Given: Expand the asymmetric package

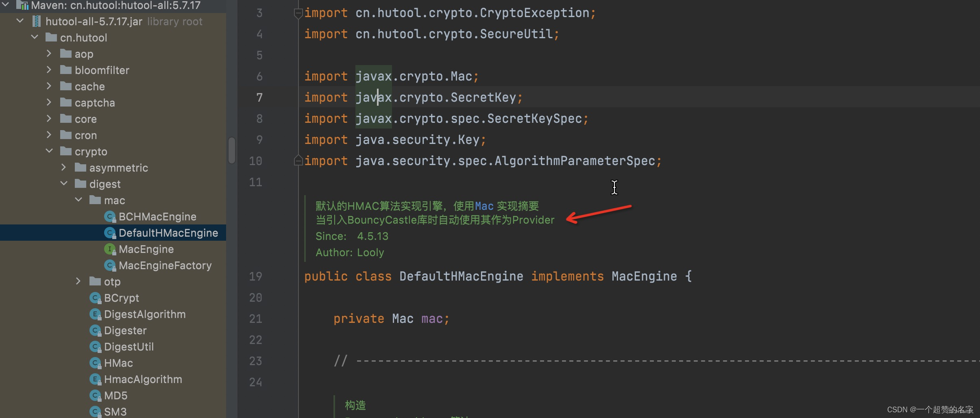Looking at the screenshot, I should 64,167.
